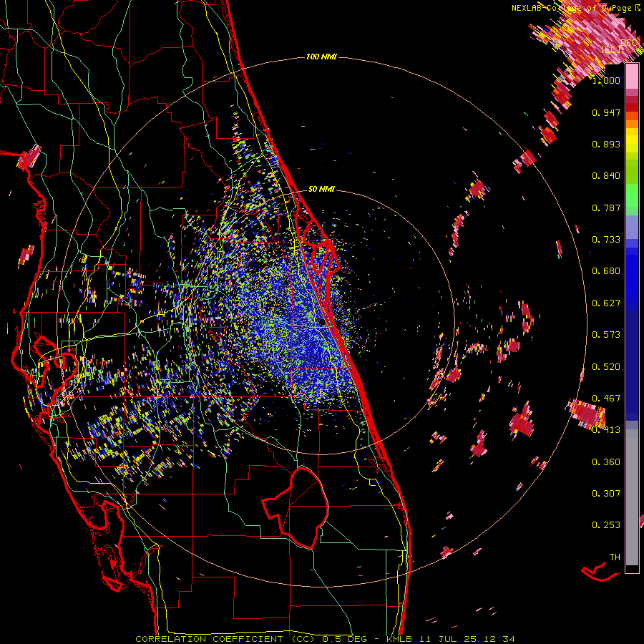This screenshot has width=644, height=644.
Task: Click the "[CC]" label above the color scale
Action: click(x=610, y=49)
